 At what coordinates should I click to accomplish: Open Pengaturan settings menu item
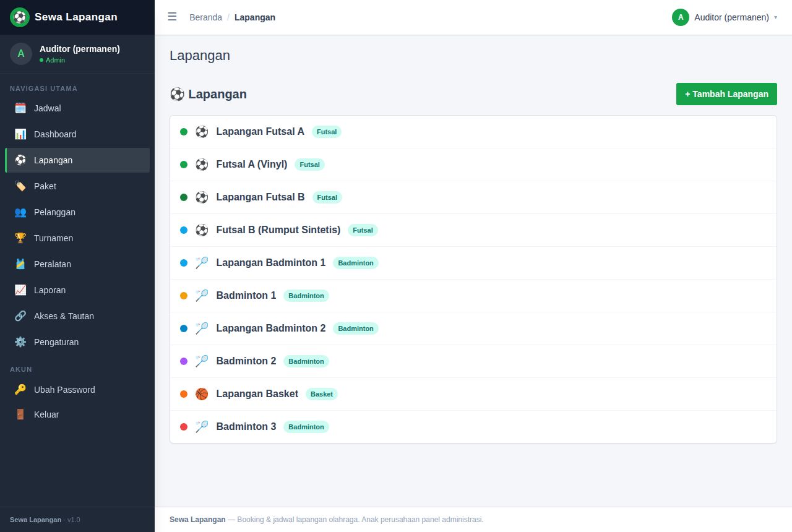77,342
